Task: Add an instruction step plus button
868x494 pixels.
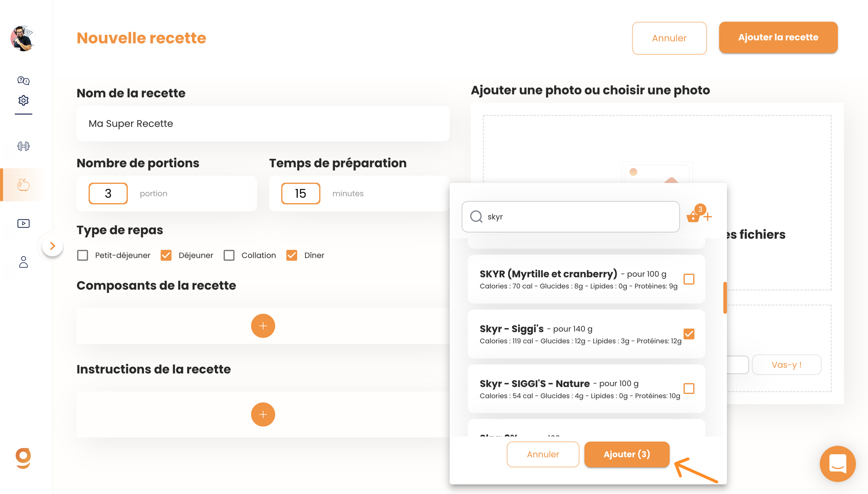Action: coord(263,414)
